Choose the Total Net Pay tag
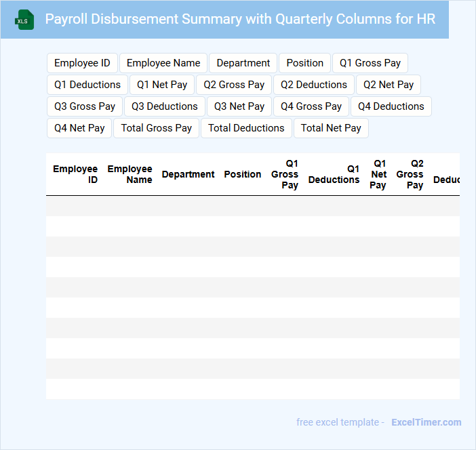Viewport: 476px width, 450px height. (x=331, y=128)
